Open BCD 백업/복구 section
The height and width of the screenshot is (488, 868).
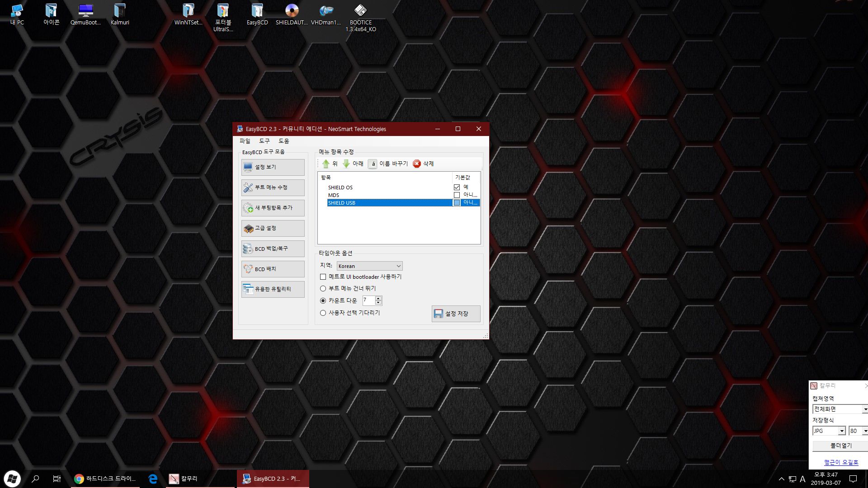pos(273,249)
